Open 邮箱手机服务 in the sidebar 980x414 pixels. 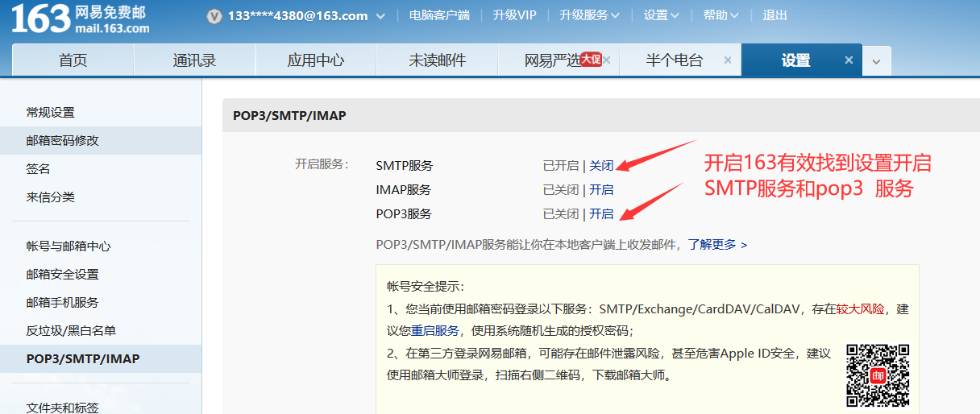tap(62, 302)
